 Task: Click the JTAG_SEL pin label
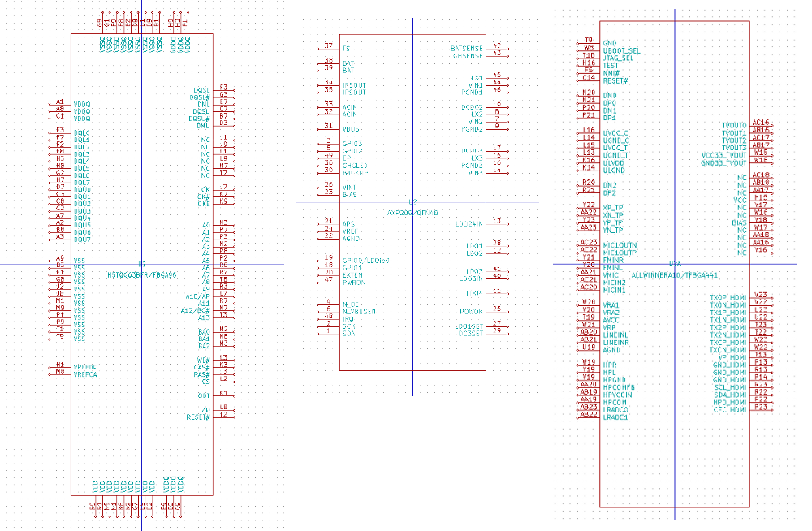coord(618,58)
